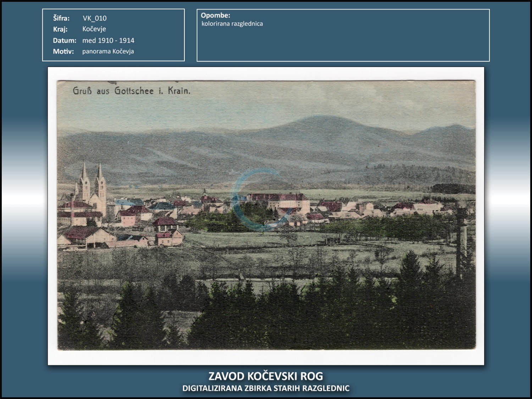Image resolution: width=532 pixels, height=399 pixels.
Task: Click the Gruß aus Gottschee i. Krain caption
Action: click(132, 91)
